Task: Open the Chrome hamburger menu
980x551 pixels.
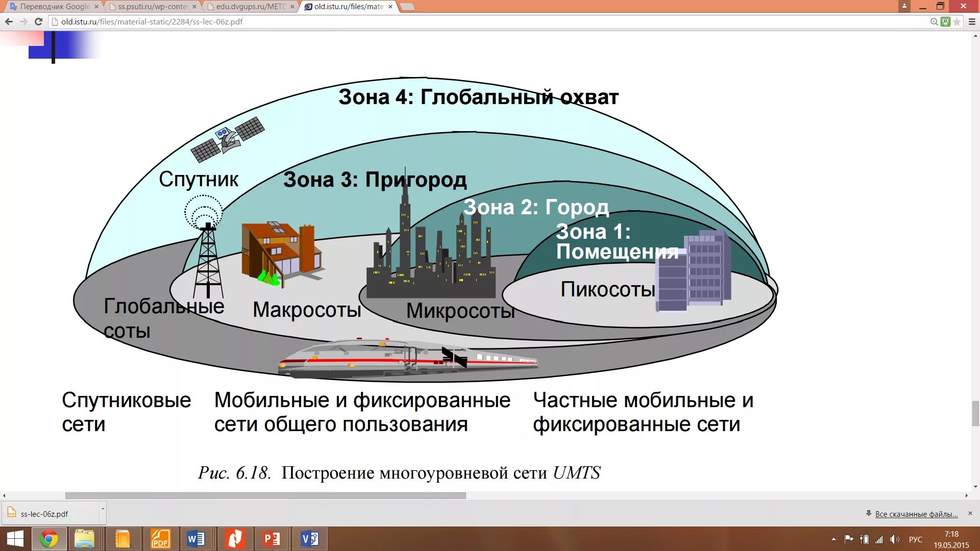Action: tap(972, 21)
